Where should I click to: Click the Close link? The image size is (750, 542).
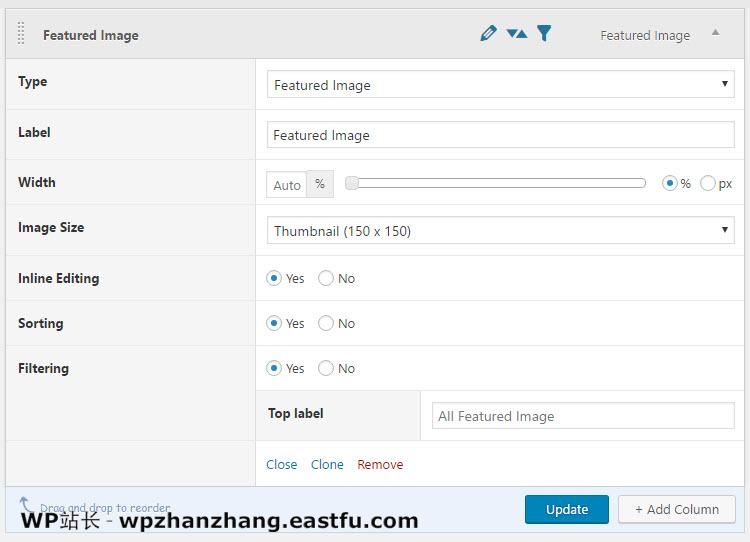point(281,465)
